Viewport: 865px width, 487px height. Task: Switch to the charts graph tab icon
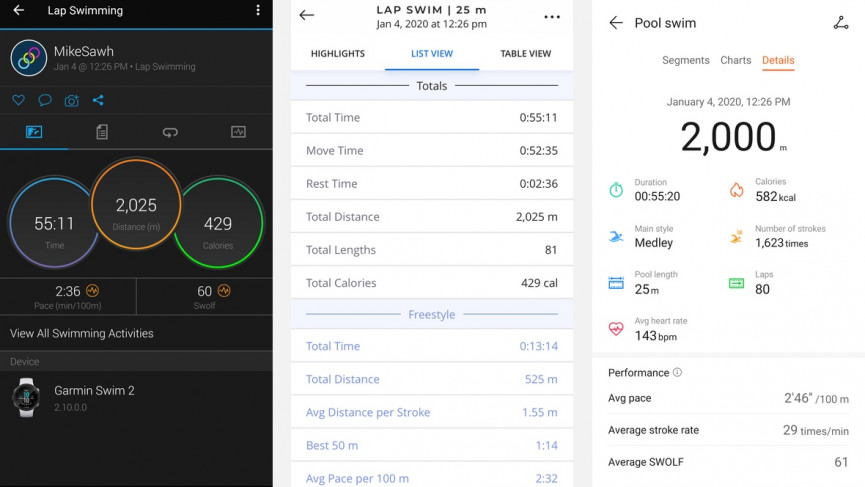[238, 132]
